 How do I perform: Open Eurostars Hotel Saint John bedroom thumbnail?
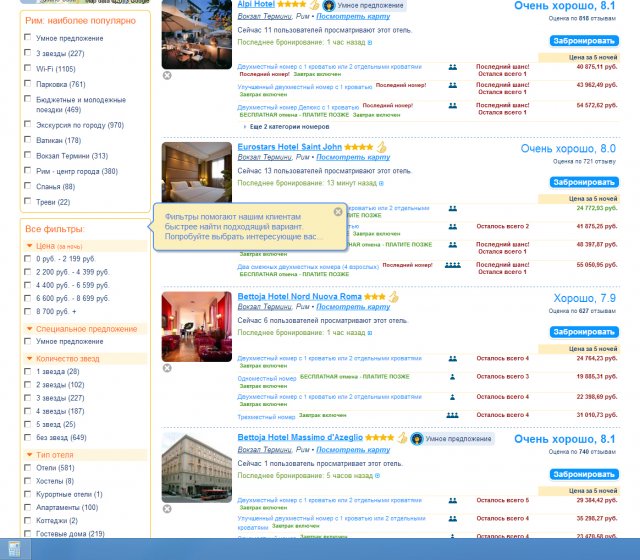pos(197,172)
